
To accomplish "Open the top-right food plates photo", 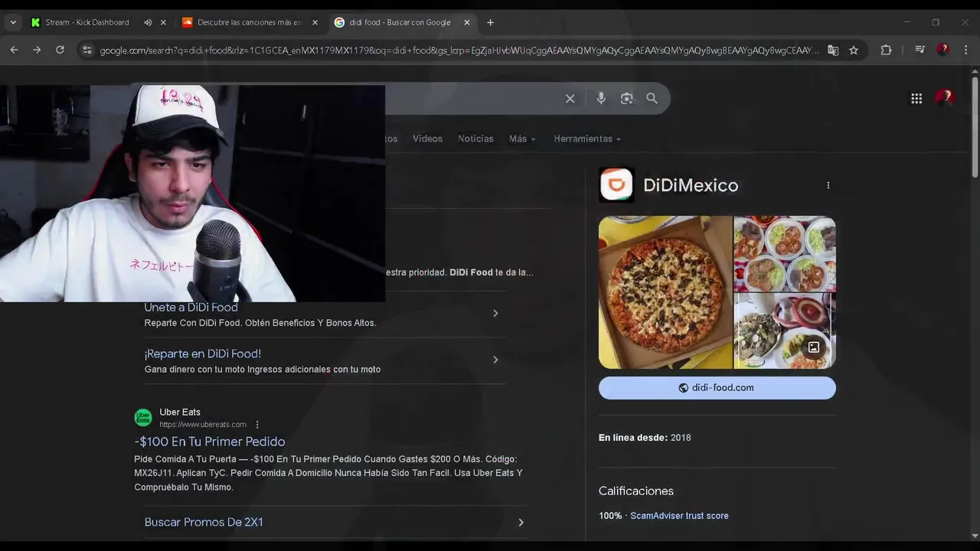I will tap(785, 254).
